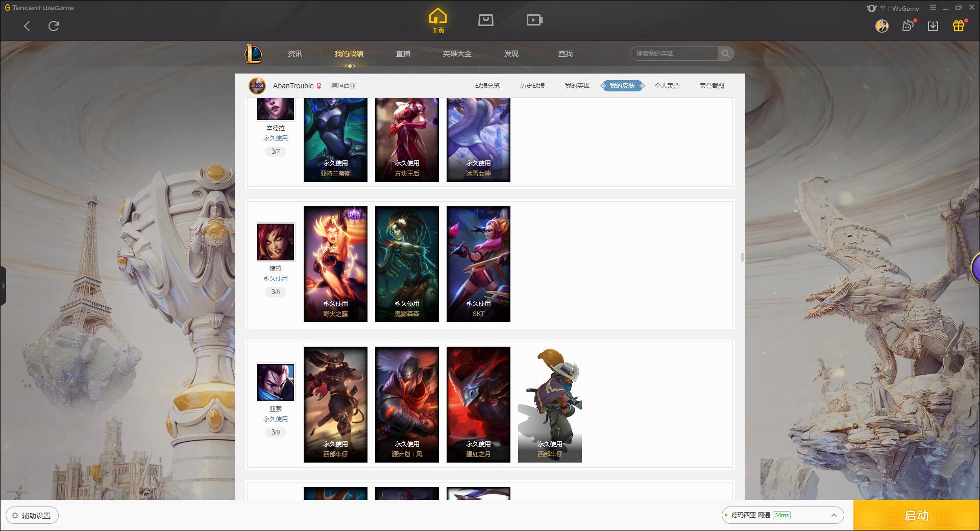Image resolution: width=980 pixels, height=531 pixels.
Task: Click the 3/6 skin count badge
Action: 276,292
